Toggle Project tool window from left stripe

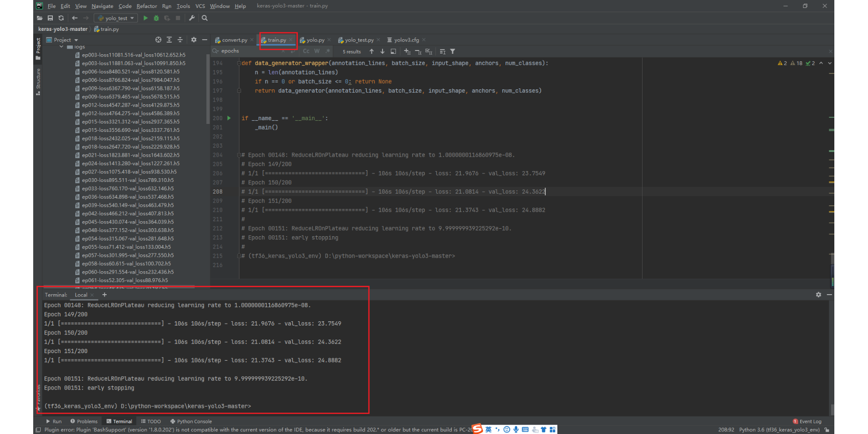pos(38,49)
